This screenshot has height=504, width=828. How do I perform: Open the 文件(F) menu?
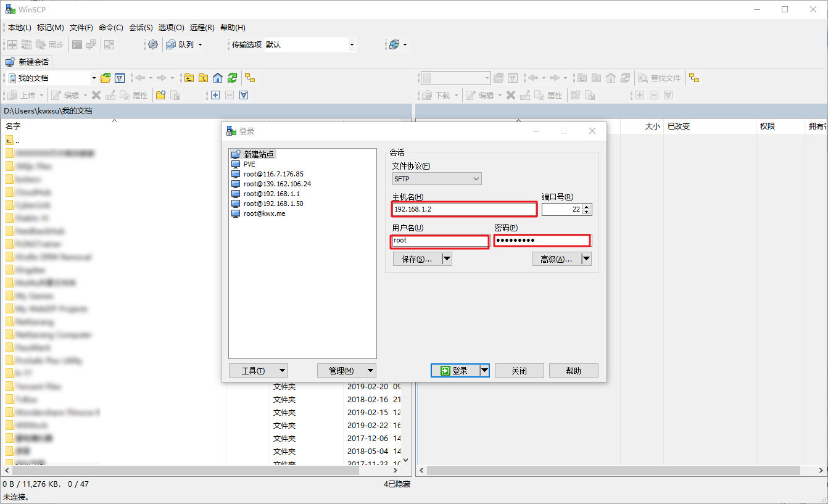coord(81,28)
